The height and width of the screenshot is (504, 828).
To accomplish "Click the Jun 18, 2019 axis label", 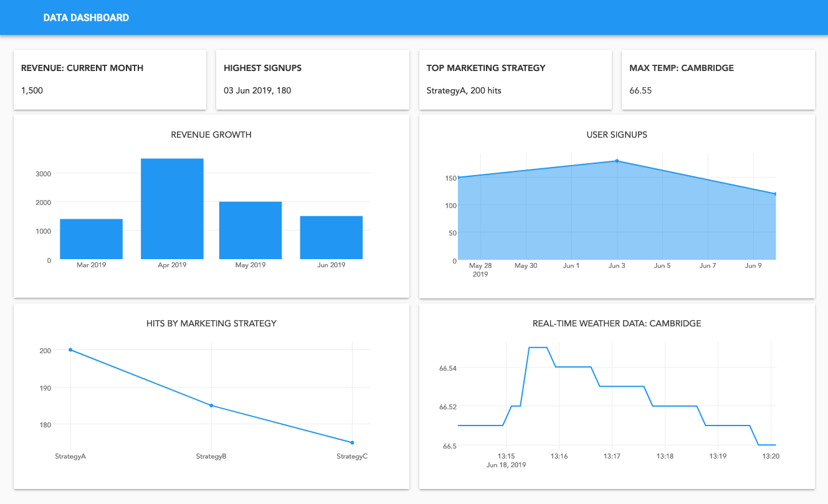I will pyautogui.click(x=505, y=464).
